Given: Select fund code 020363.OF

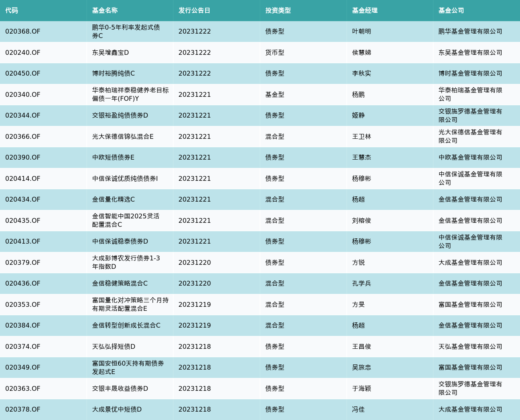Looking at the screenshot, I should tap(23, 388).
